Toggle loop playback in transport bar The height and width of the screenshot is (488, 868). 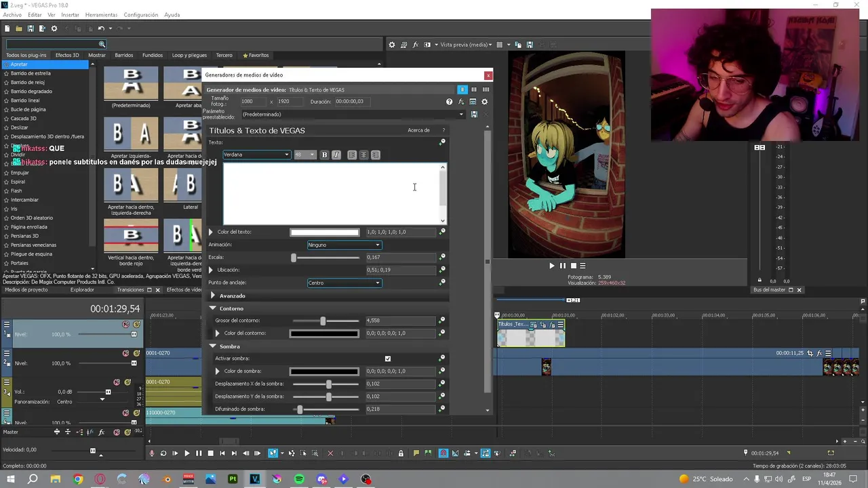point(163,453)
